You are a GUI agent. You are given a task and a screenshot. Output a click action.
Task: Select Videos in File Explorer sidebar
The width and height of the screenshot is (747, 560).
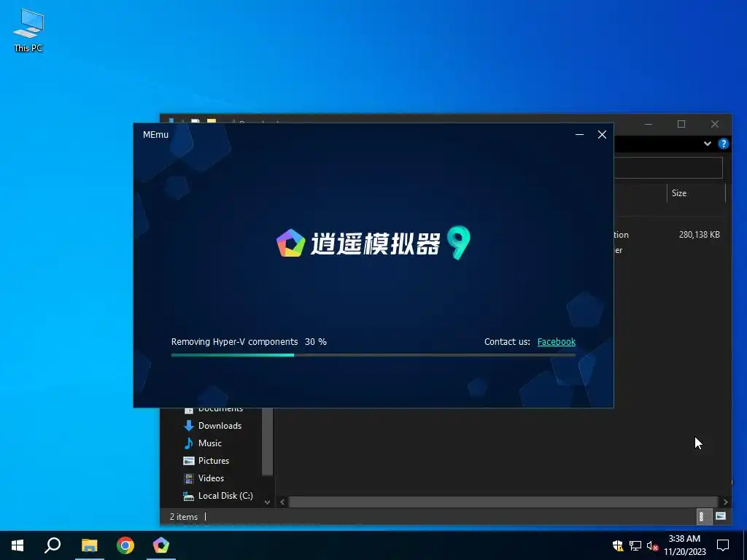pyautogui.click(x=211, y=478)
